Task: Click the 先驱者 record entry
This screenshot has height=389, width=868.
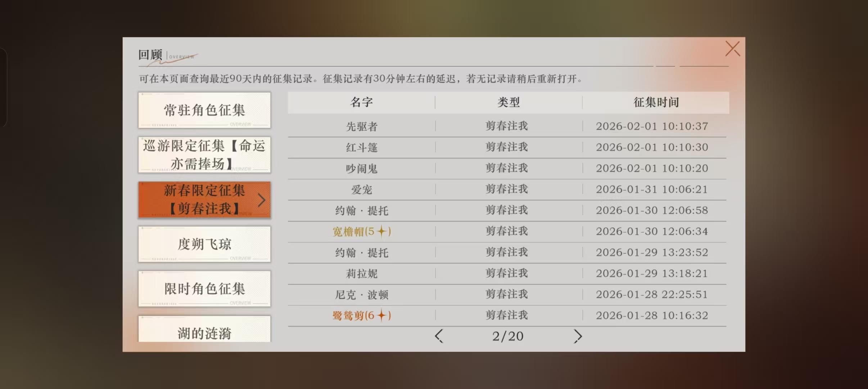Action: pos(361,126)
